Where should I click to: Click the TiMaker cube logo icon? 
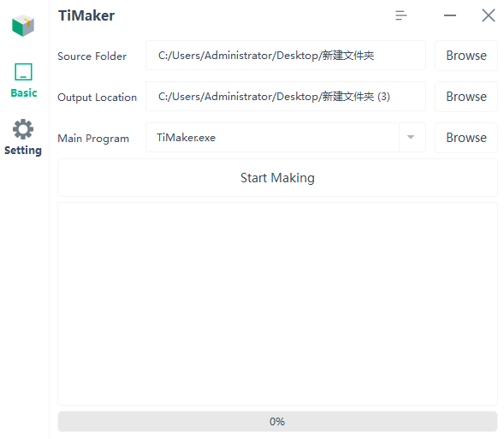click(x=23, y=26)
